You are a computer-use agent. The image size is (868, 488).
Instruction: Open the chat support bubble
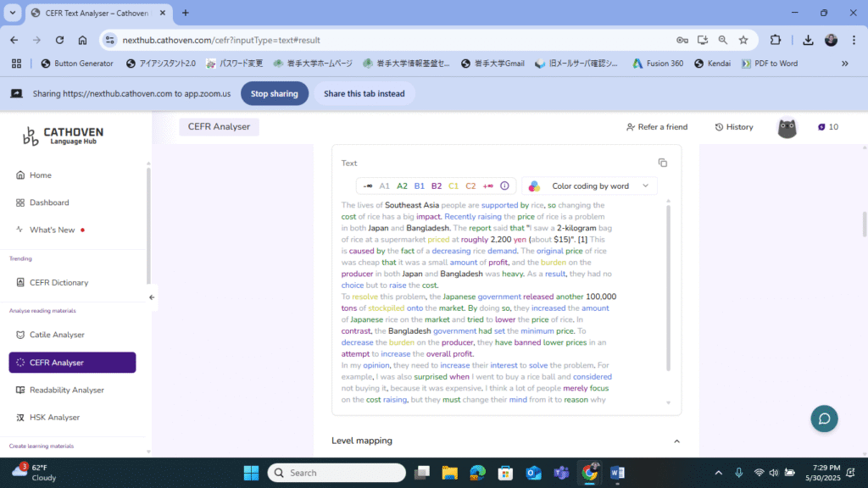click(823, 419)
